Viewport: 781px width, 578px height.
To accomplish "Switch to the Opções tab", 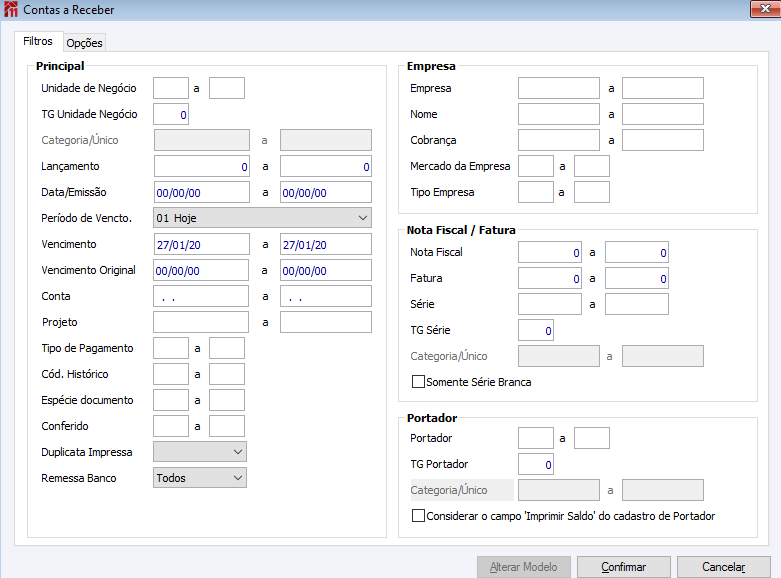I will [x=84, y=43].
